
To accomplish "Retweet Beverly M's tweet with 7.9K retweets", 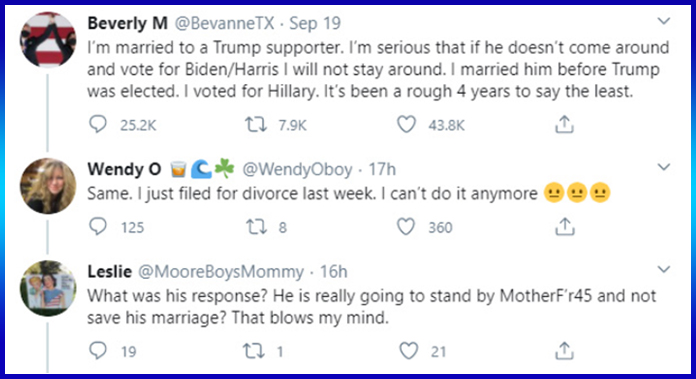I will click(256, 125).
